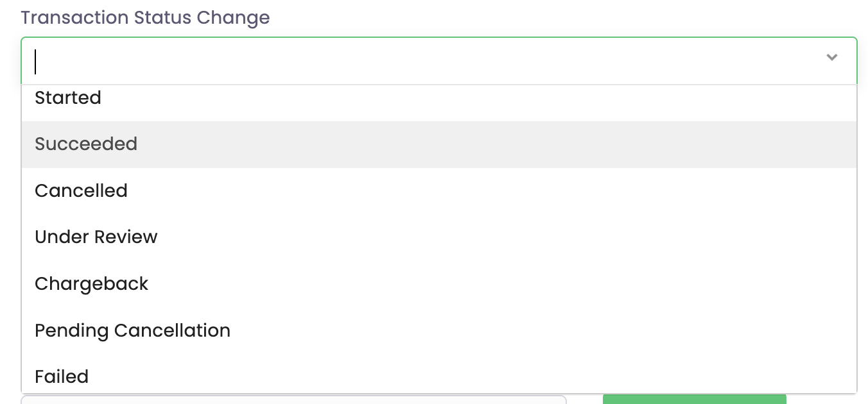Mark the transaction as Under Review
The width and height of the screenshot is (868, 404).
(x=96, y=237)
